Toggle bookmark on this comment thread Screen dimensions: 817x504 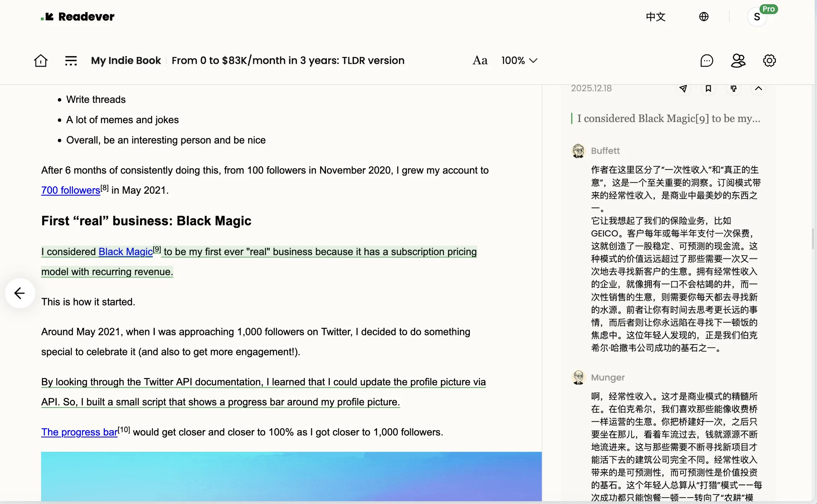point(708,89)
